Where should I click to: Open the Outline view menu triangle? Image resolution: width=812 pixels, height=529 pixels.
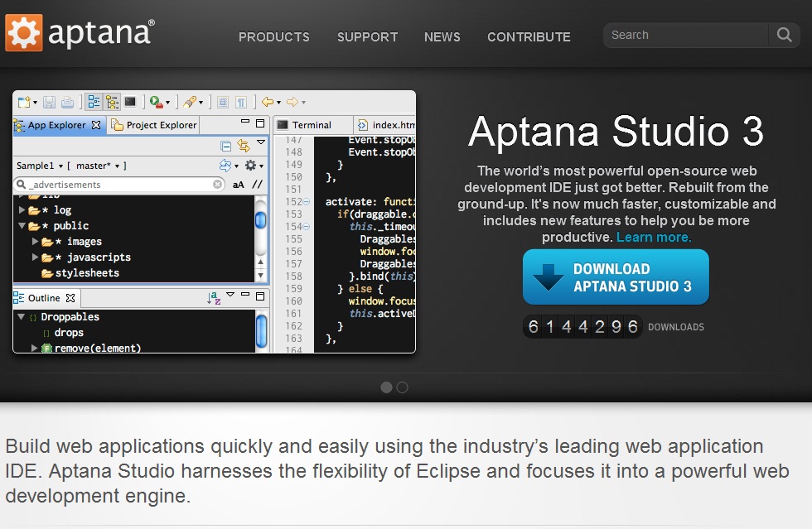click(x=230, y=295)
